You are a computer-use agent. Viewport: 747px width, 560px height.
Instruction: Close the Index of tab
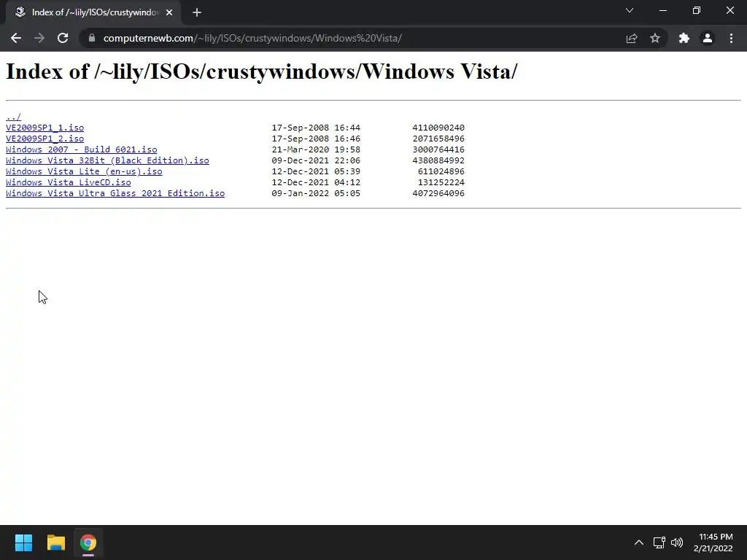(x=169, y=12)
